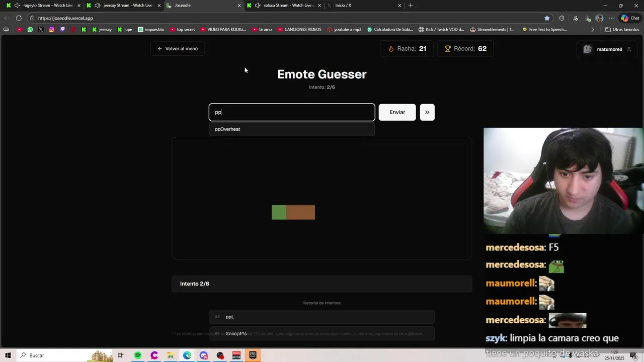The height and width of the screenshot is (362, 644).
Task: Switch to the soloxu Stream tab
Action: pyautogui.click(x=284, y=6)
